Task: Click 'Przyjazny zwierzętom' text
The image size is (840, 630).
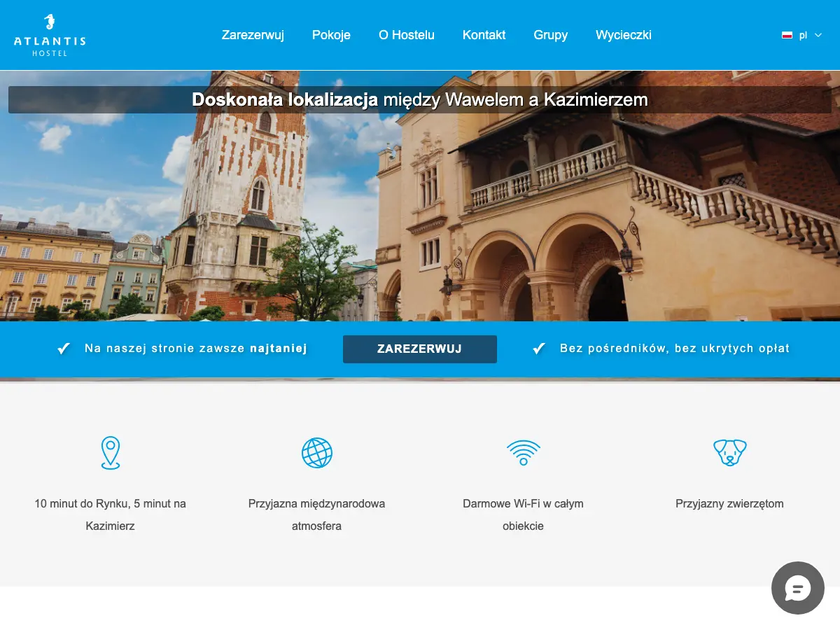Action: click(x=729, y=503)
